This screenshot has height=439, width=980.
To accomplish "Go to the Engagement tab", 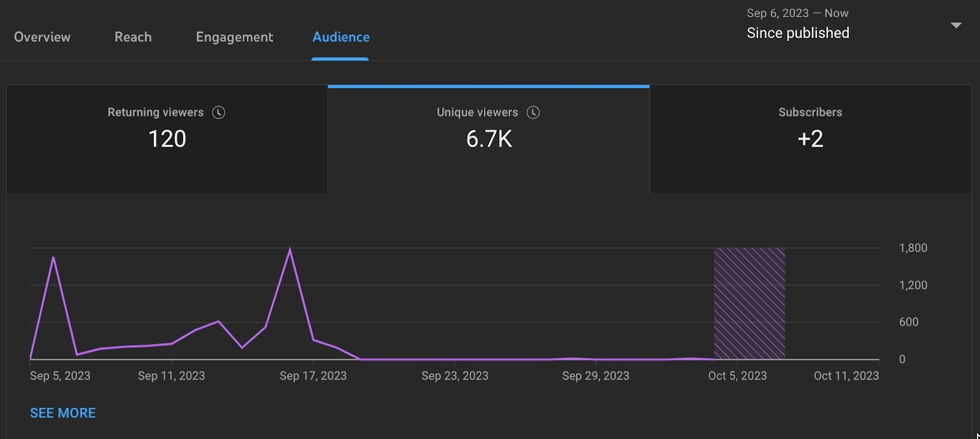I will point(235,37).
